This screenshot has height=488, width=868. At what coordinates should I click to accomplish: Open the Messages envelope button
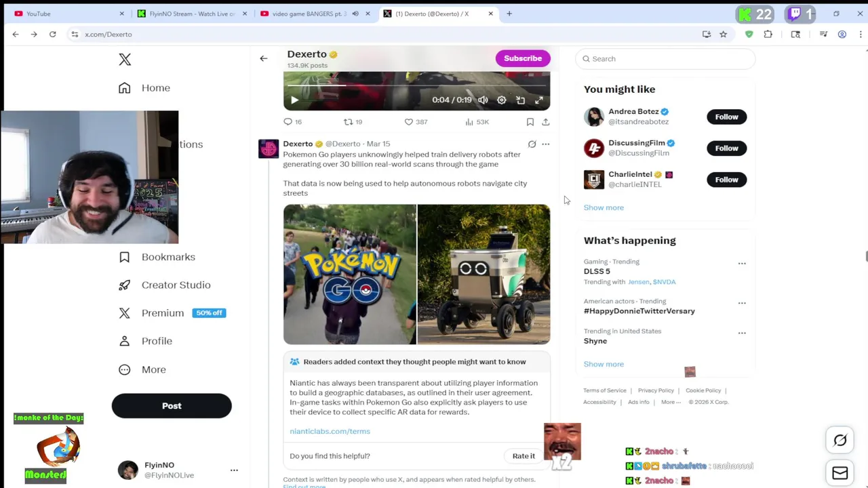(x=840, y=473)
